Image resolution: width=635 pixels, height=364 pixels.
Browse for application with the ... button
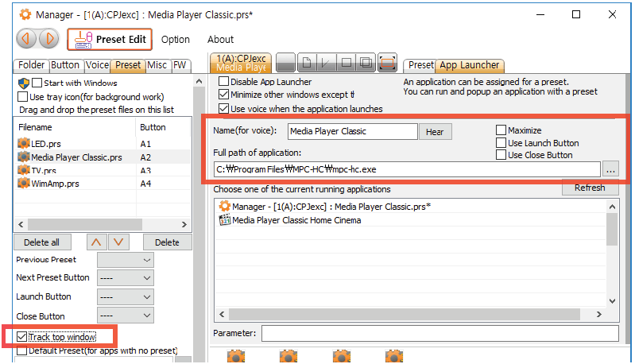(610, 169)
